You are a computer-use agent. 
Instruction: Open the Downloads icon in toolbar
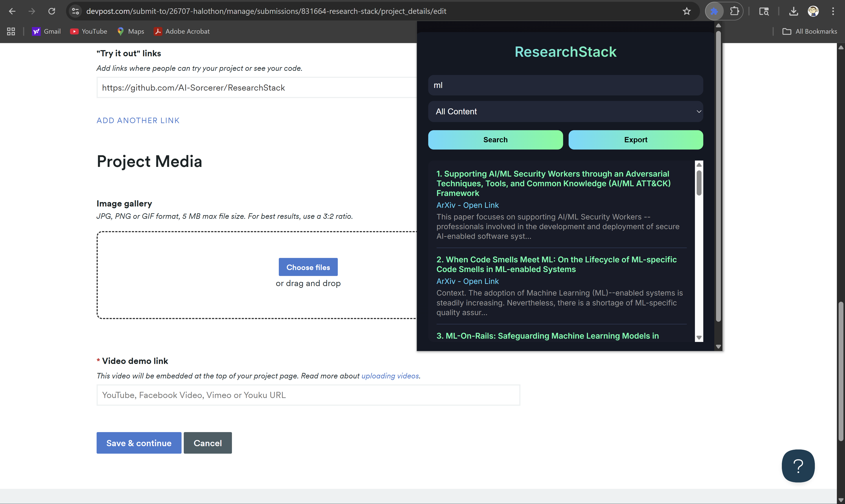coord(793,11)
